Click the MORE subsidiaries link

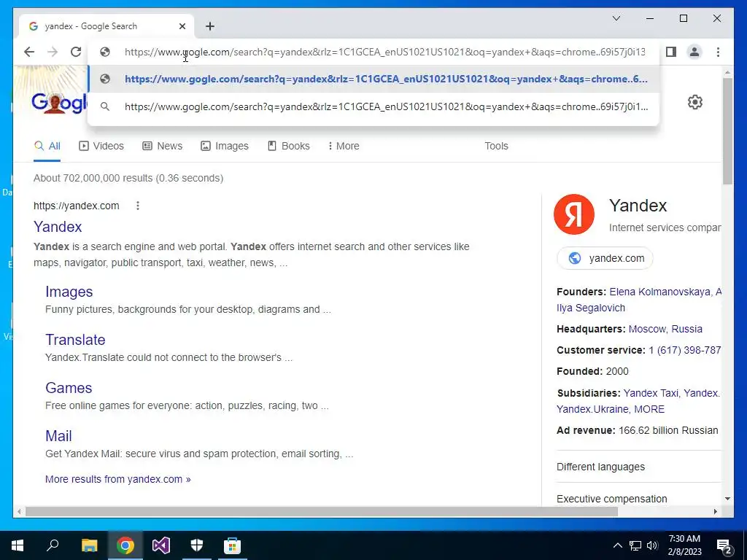click(x=649, y=410)
